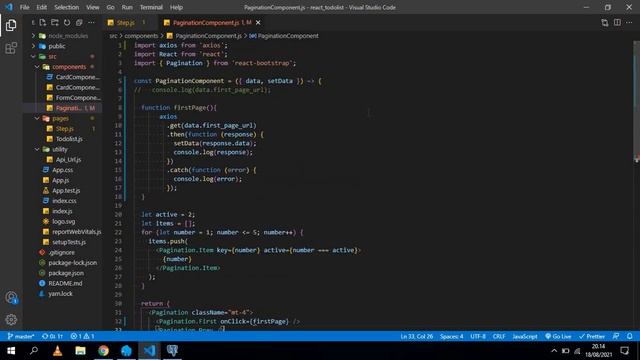640x360 pixels.
Task: Open explorer More Actions ellipsis
Action: 91,22
